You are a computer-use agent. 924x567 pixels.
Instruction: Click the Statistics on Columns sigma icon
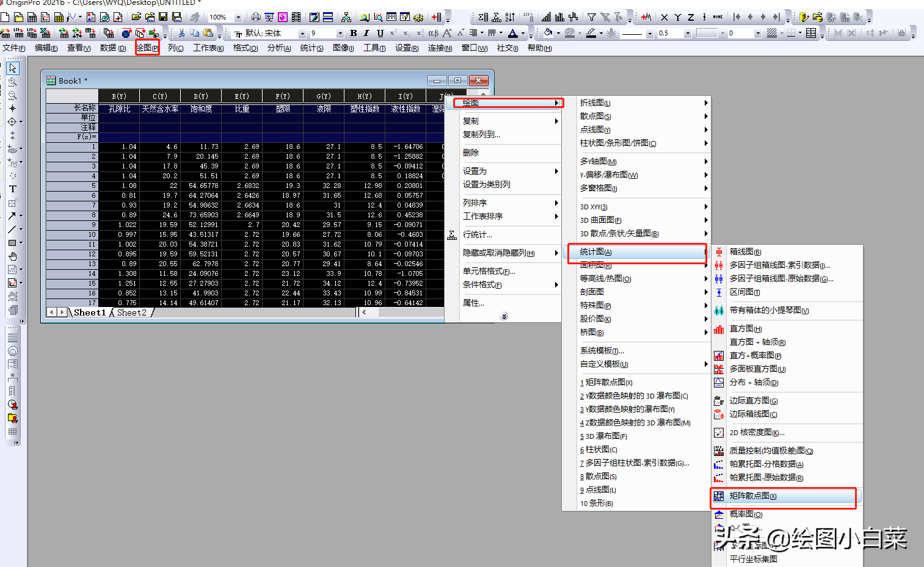pyautogui.click(x=484, y=17)
